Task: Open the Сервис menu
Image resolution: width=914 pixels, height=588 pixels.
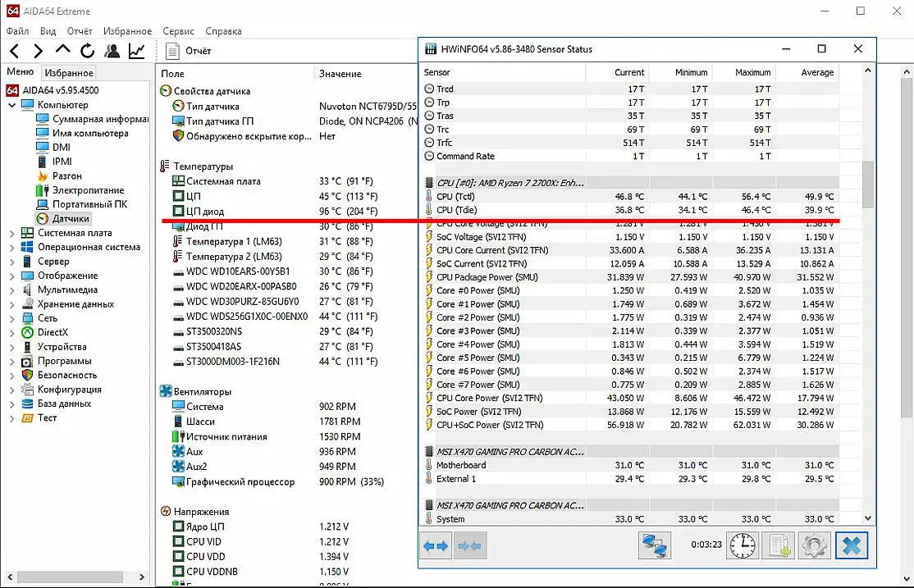Action: pyautogui.click(x=178, y=31)
